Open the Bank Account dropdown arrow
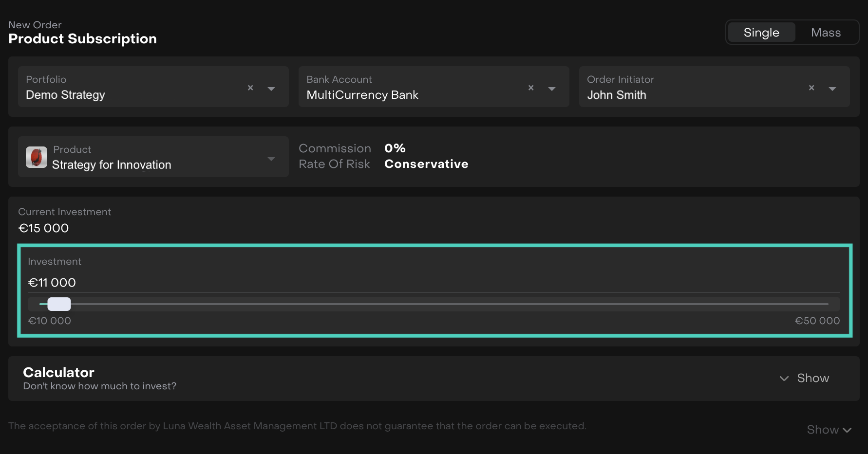The height and width of the screenshot is (454, 868). point(552,89)
